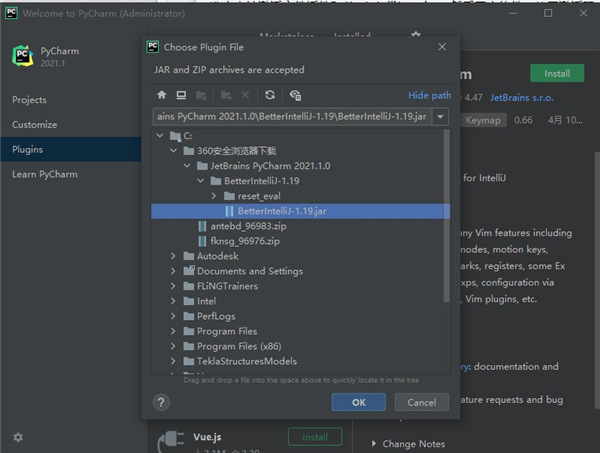Screen dimensions: 600x453
Task: Expand the reset_eval folder
Action: point(215,196)
